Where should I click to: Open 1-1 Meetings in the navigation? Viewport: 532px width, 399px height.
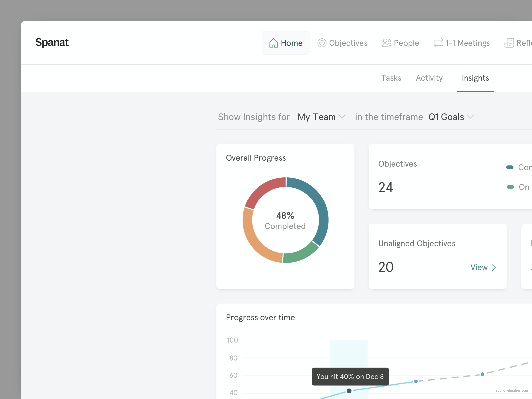click(x=462, y=43)
